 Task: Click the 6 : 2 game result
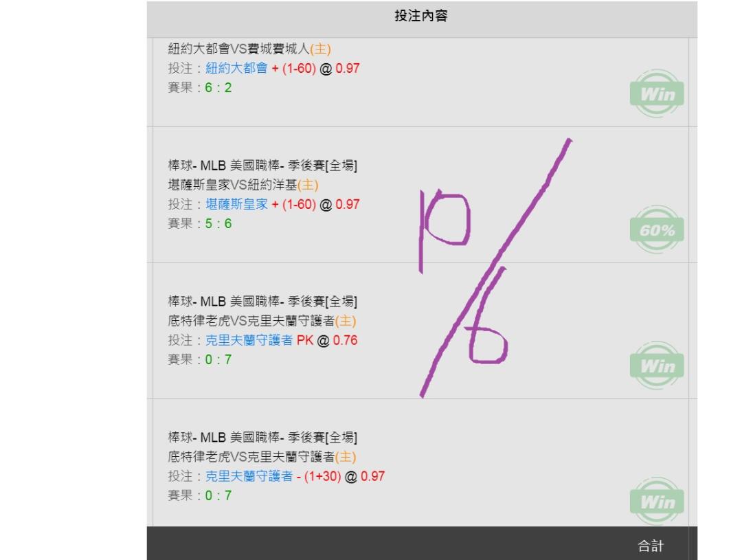(218, 87)
